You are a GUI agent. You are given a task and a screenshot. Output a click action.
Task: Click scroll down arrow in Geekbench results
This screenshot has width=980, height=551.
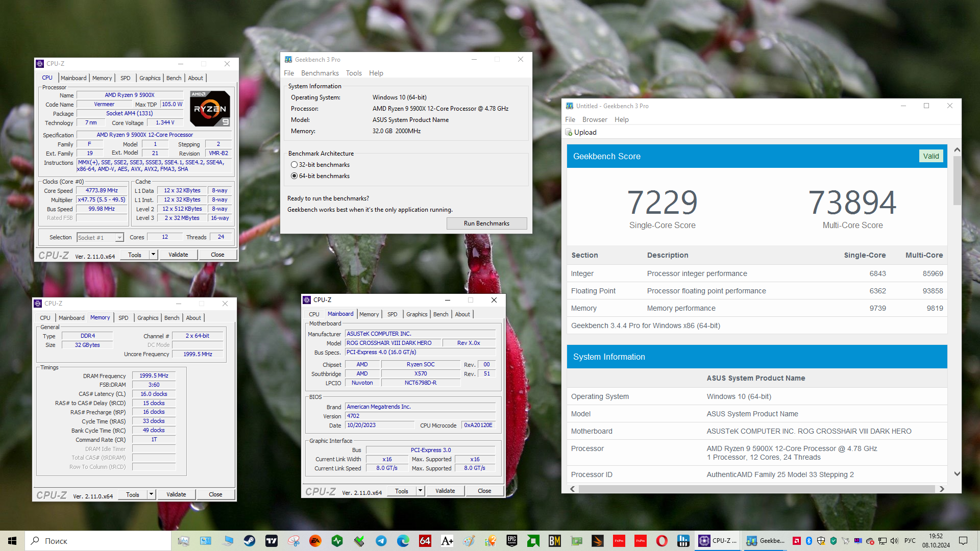957,474
